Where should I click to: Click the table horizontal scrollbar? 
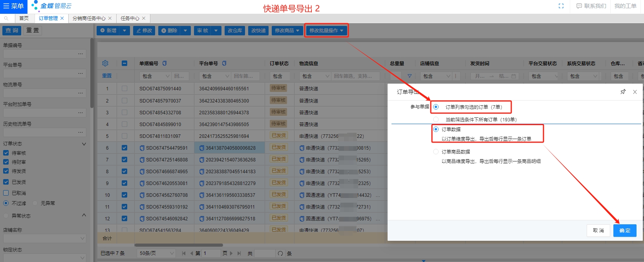(x=196, y=245)
